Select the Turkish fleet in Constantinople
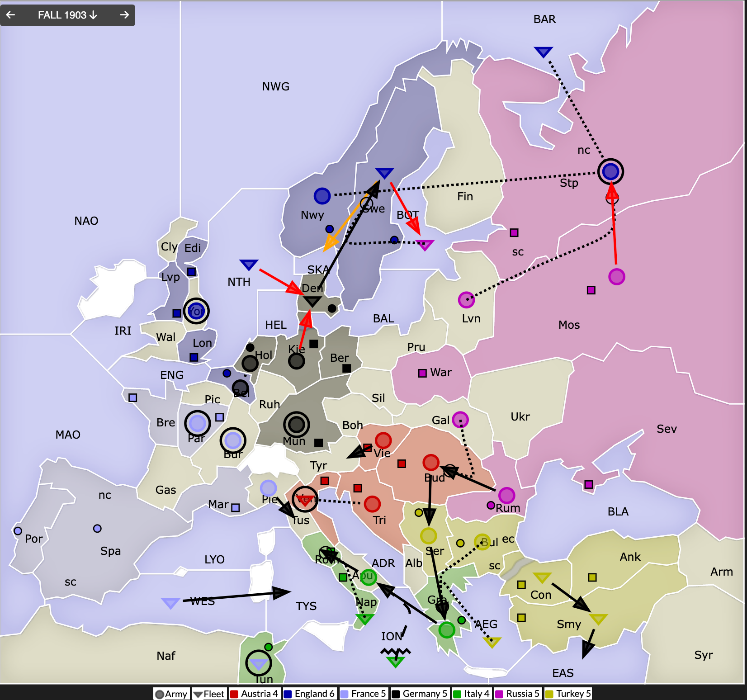 pyautogui.click(x=542, y=577)
